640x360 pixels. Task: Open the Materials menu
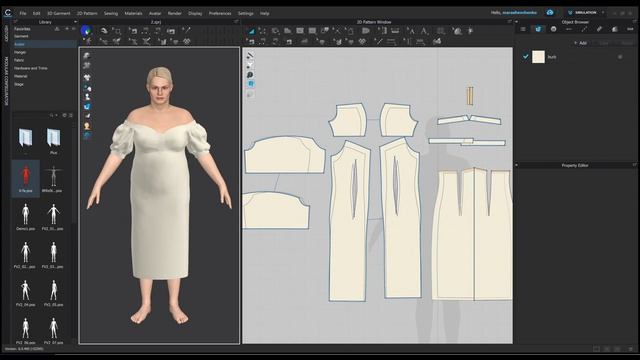(133, 13)
